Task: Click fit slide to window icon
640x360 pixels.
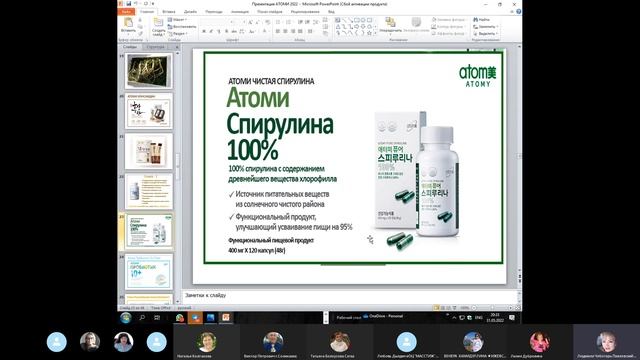Action: click(518, 308)
